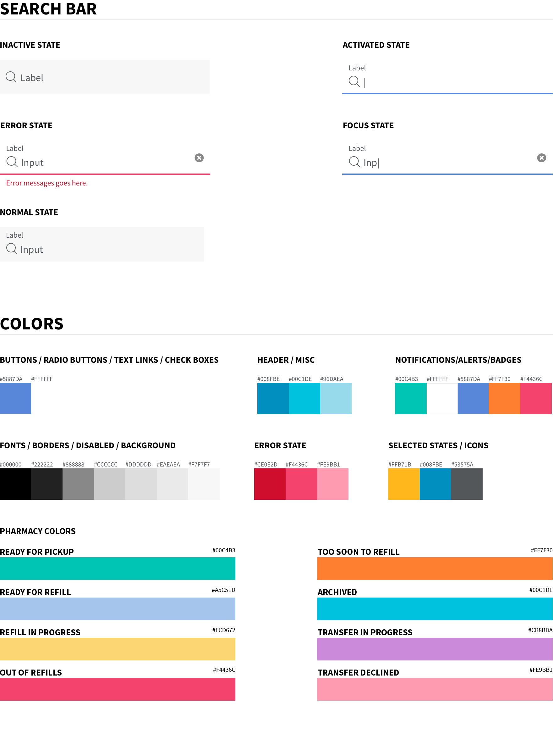Click the search icon in the Error State field
The width and height of the screenshot is (553, 756).
12,162
